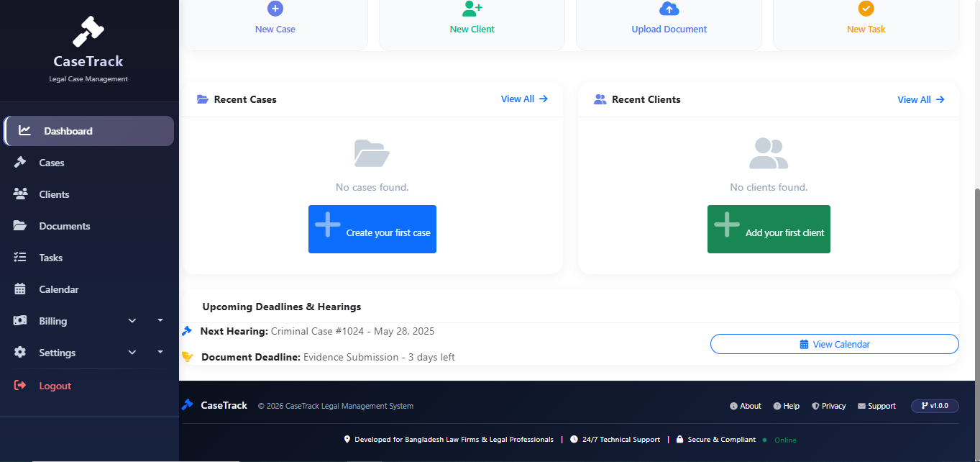
Task: Select Documents in the sidebar
Action: 89,226
